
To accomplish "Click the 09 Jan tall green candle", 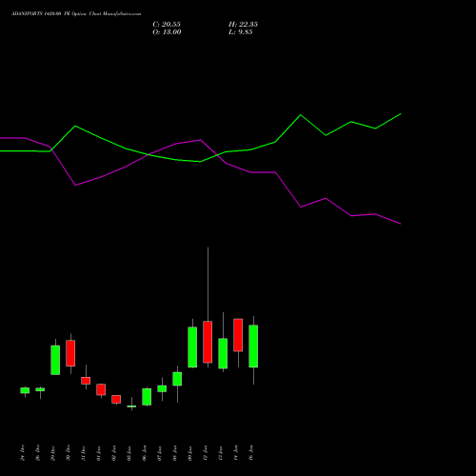I will [192, 347].
